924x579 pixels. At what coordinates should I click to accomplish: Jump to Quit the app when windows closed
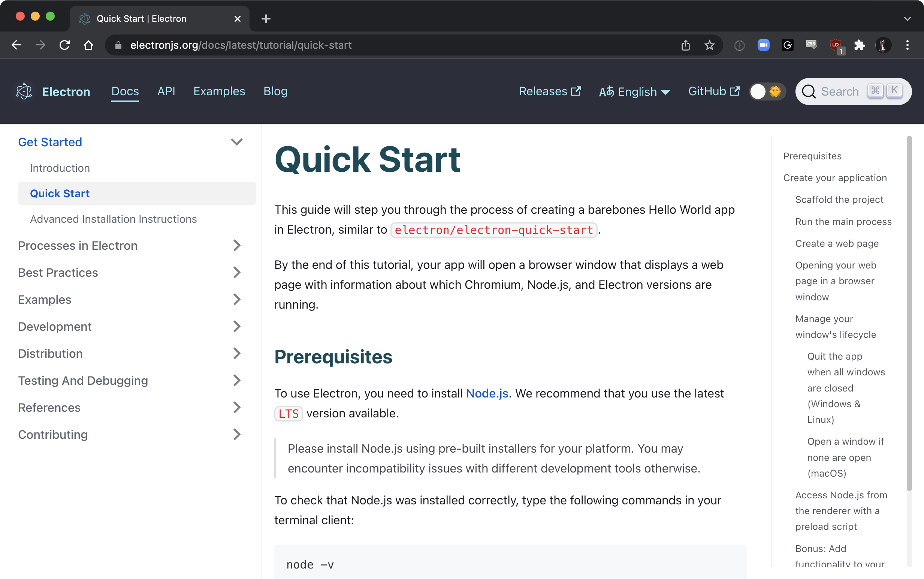[846, 388]
